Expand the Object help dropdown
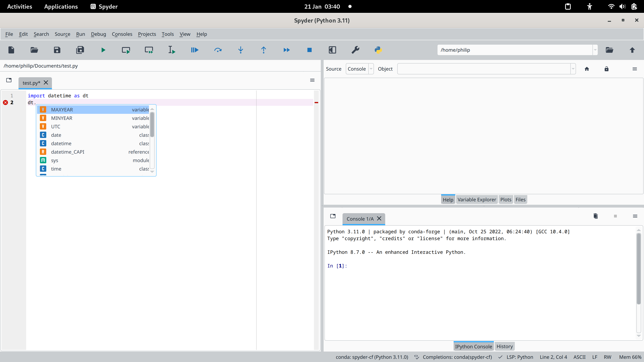This screenshot has width=644, height=362. (573, 69)
